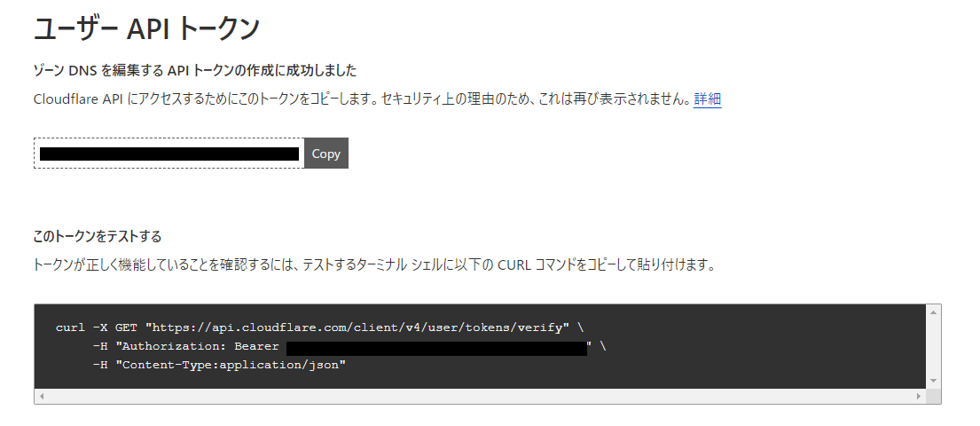Viewport: 980px width, 426px height.
Task: Open the 詳細 details link
Action: tap(707, 99)
